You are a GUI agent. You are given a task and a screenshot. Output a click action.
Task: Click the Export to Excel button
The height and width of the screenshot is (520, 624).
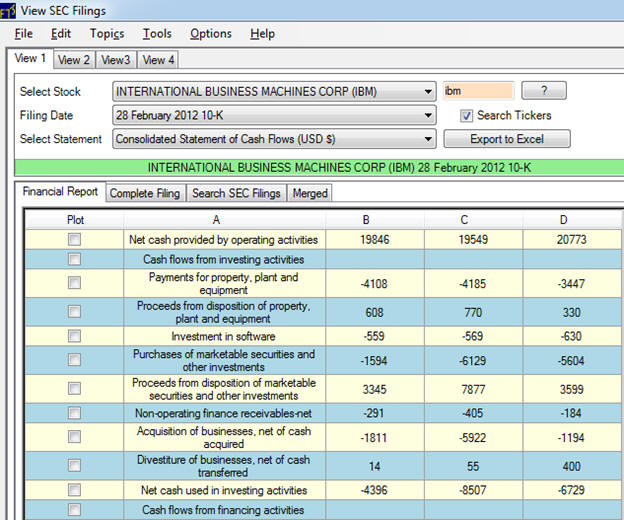click(507, 139)
